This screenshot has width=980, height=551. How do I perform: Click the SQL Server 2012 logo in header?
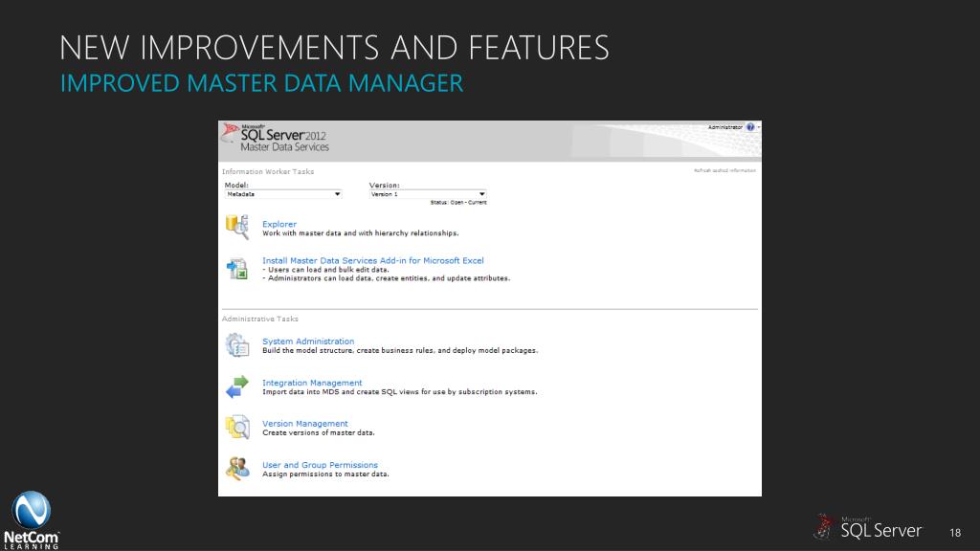pyautogui.click(x=275, y=138)
